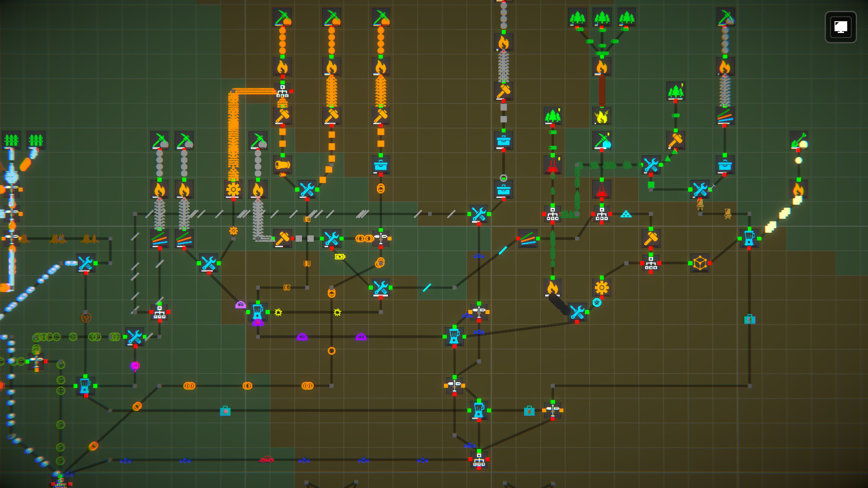868x488 pixels.
Task: Toggle a red input port on the flask node
Action: 602,199
